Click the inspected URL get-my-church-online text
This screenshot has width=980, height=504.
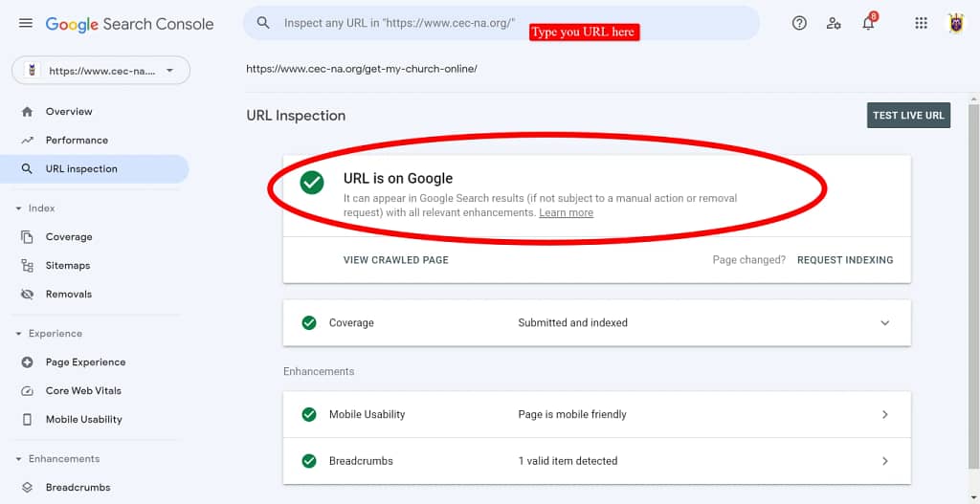(362, 69)
